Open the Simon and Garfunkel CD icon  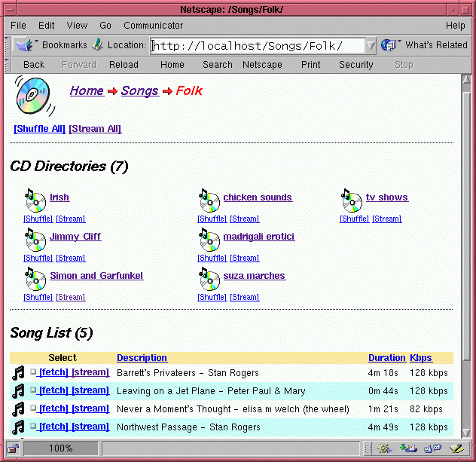pyautogui.click(x=35, y=279)
